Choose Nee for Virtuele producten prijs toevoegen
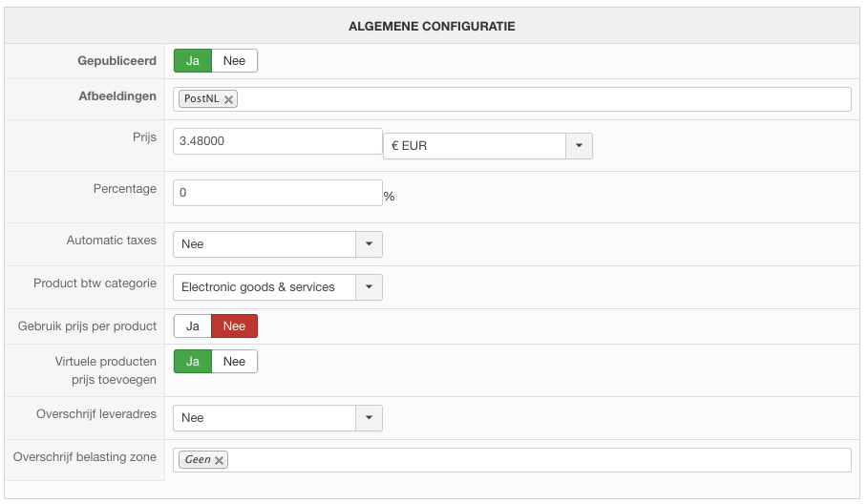This screenshot has width=868, height=504. 234,362
